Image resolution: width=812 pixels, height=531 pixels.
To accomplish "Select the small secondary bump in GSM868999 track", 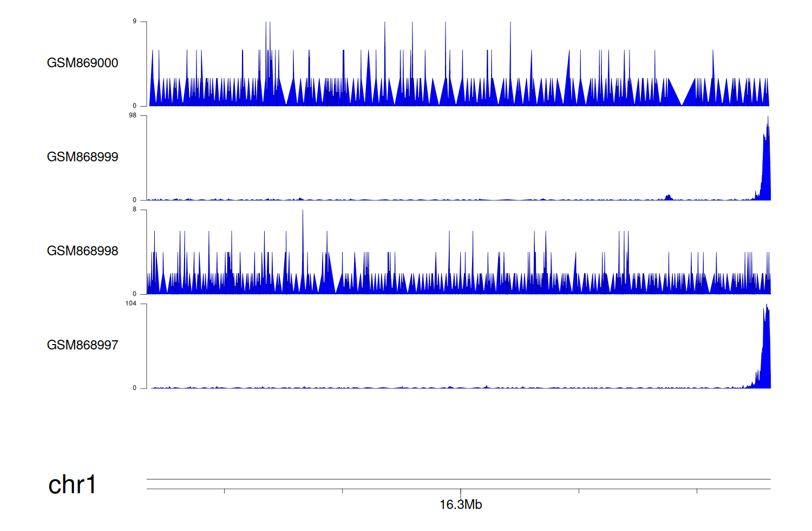I will [669, 197].
